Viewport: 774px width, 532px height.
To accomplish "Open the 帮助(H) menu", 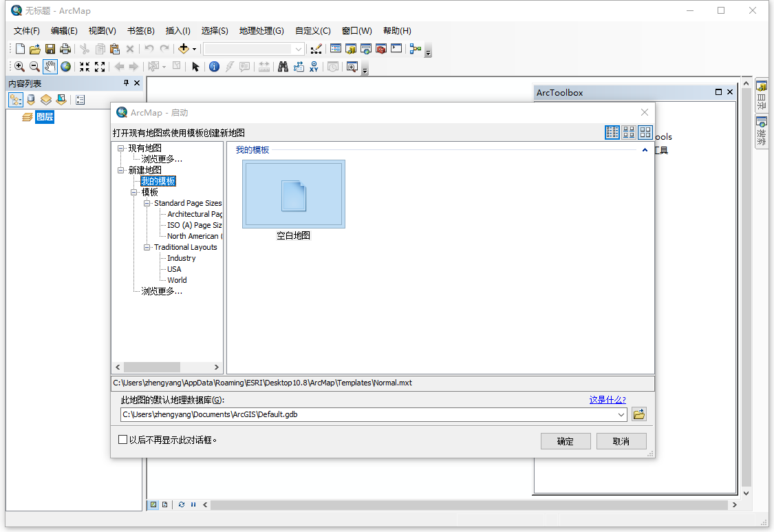I will pyautogui.click(x=398, y=30).
